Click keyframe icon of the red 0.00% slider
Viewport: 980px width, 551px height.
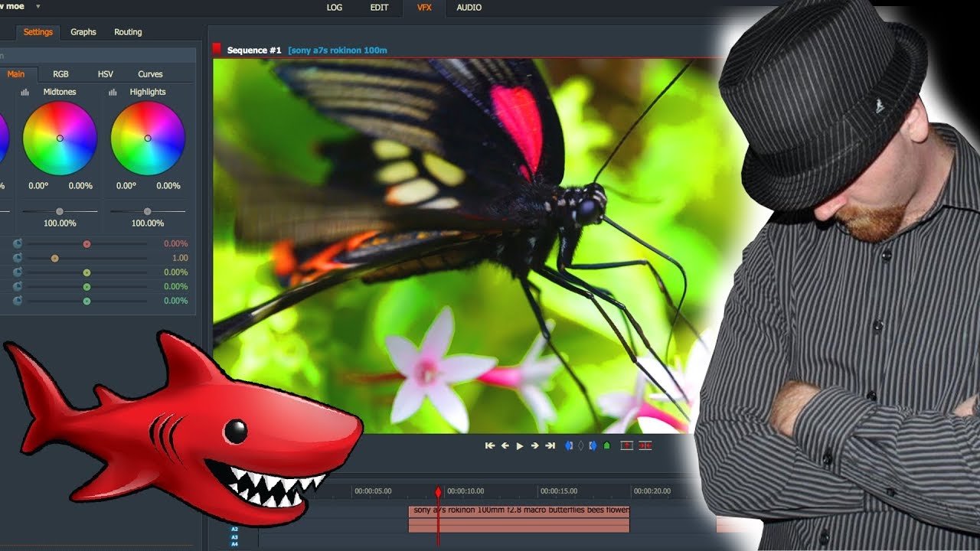coord(18,243)
